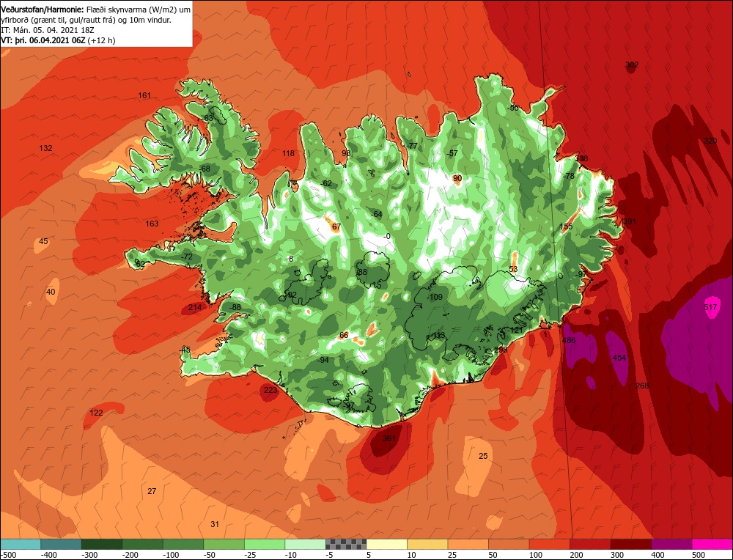Viewport: 733px width, 560px height.
Task: Click the 118 value in Húnaflói bay
Action: point(288,153)
